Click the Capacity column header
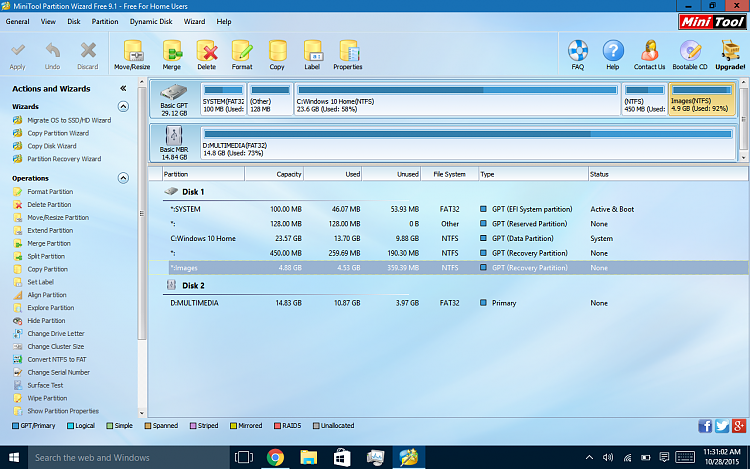 274,175
